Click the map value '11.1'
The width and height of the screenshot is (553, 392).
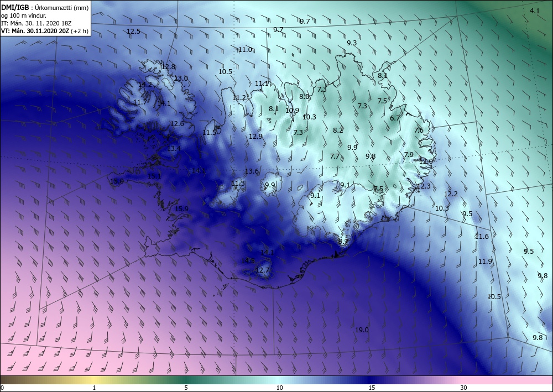262,83
